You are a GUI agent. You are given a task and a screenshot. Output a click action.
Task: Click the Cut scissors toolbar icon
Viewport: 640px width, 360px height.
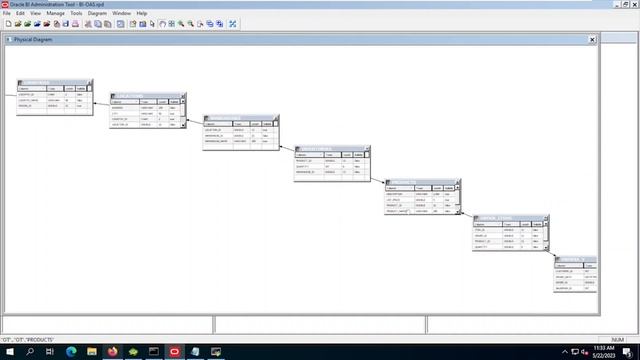click(88, 24)
